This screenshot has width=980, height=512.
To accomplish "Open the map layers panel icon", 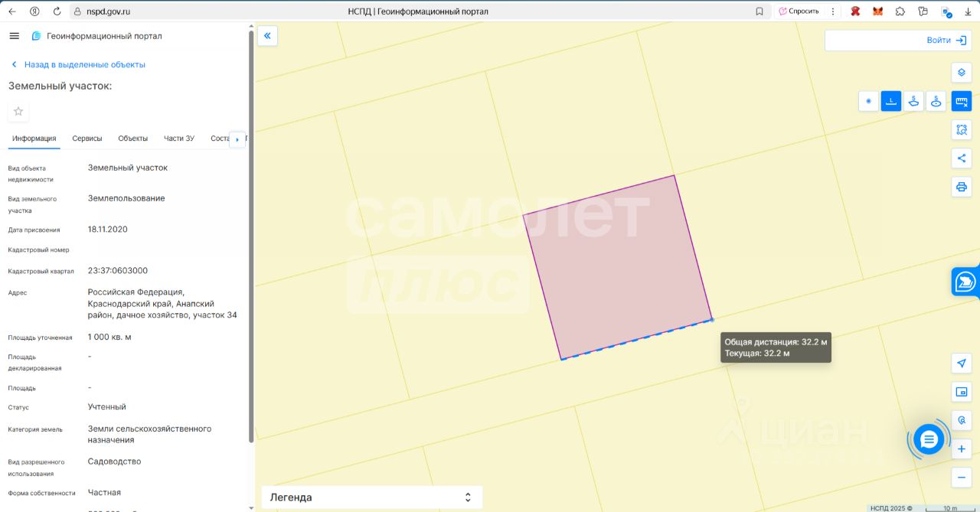I will click(962, 73).
